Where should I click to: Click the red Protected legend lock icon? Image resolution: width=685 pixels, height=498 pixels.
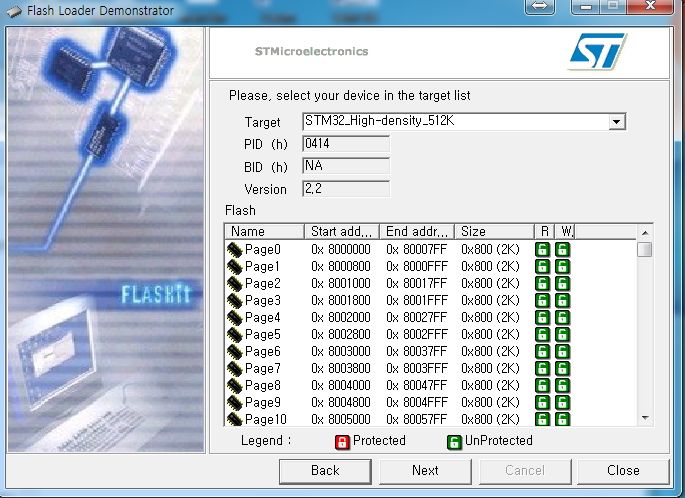pyautogui.click(x=342, y=442)
